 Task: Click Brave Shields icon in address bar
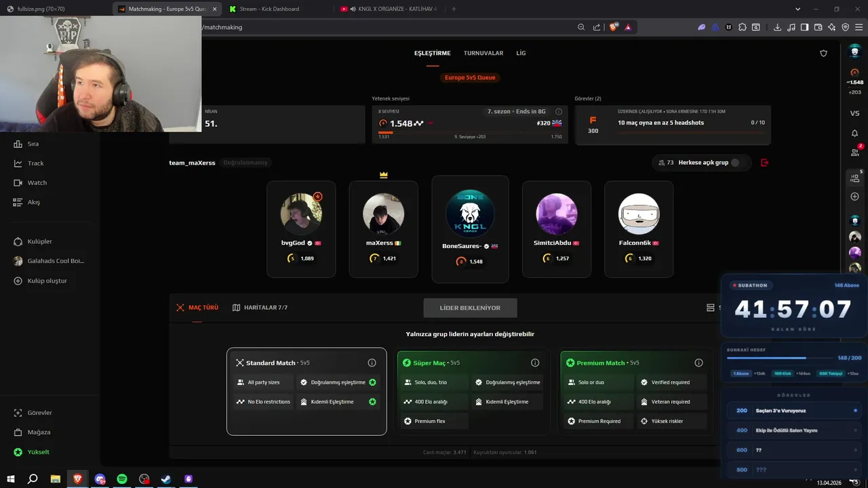tap(614, 27)
